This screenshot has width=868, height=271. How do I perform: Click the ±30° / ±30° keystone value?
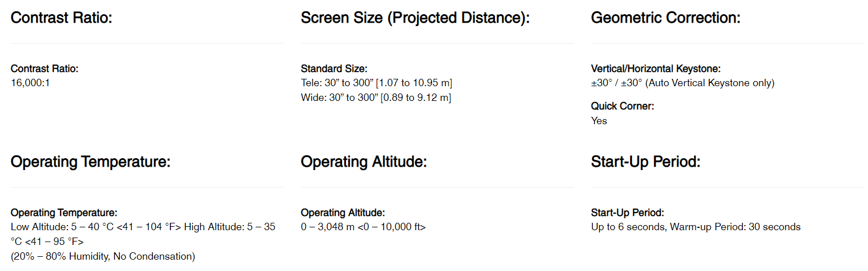click(x=682, y=83)
